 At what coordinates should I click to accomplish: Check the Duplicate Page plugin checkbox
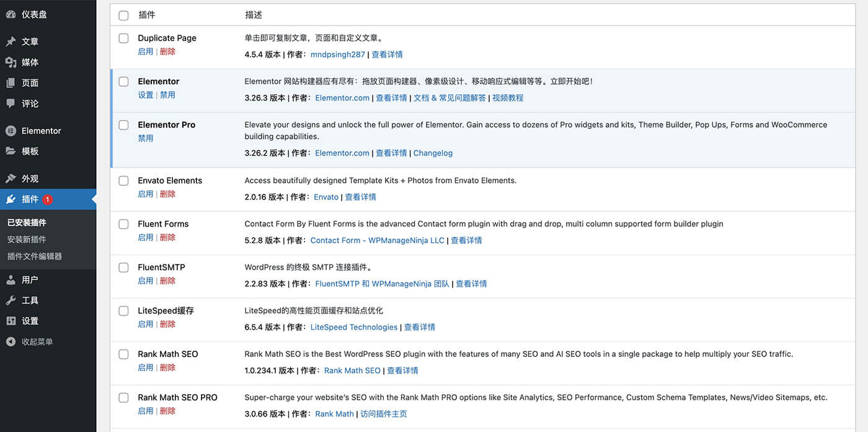coord(123,38)
